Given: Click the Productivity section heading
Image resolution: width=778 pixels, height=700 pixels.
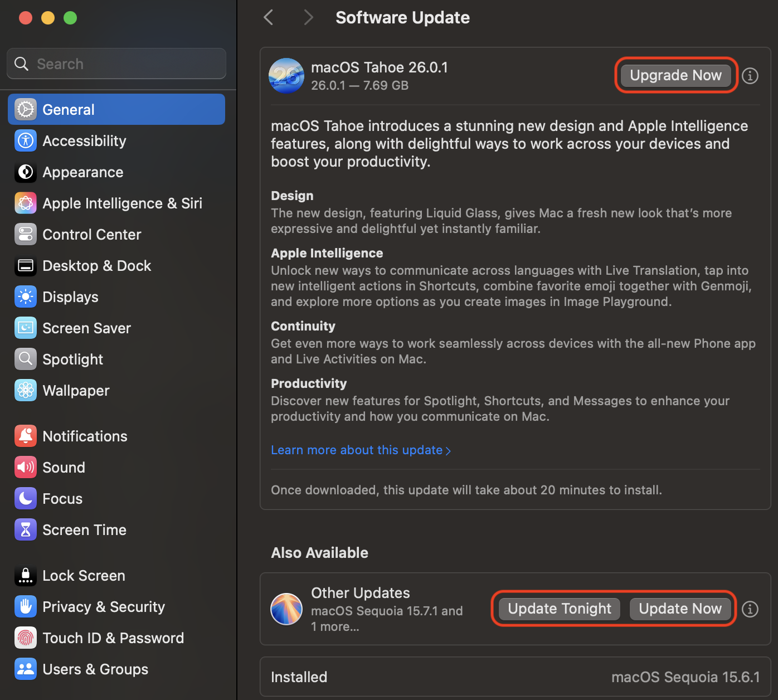Looking at the screenshot, I should [x=309, y=383].
